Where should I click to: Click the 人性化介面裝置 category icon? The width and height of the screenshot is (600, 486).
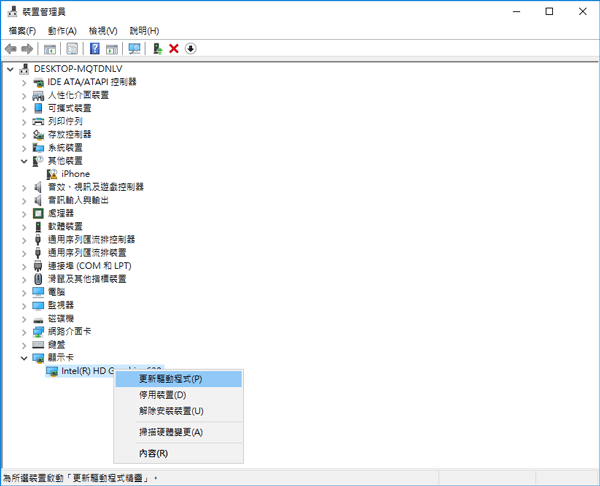(x=38, y=95)
